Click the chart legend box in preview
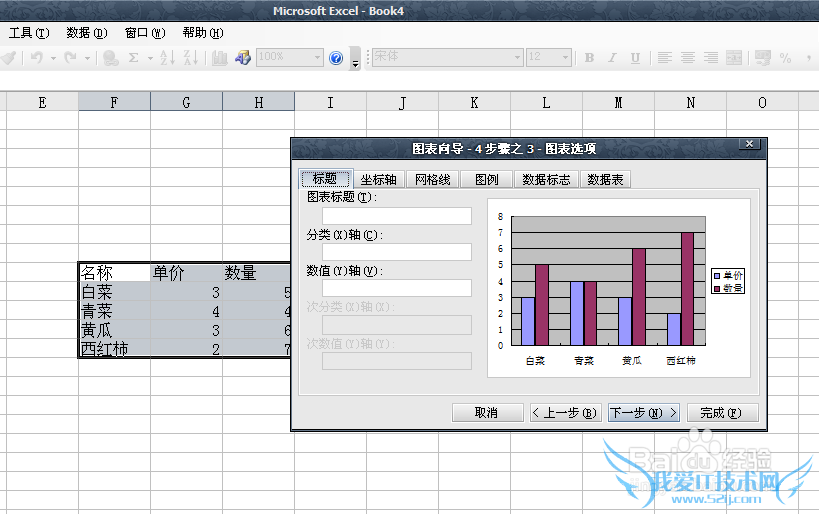This screenshot has height=514, width=819. [728, 281]
